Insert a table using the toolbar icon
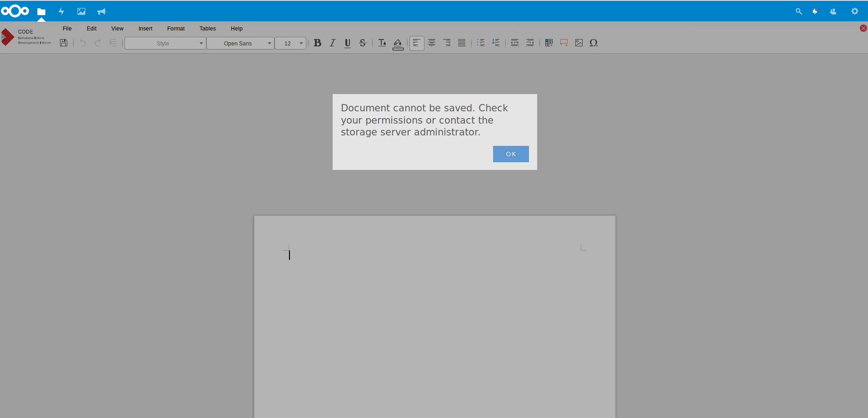The width and height of the screenshot is (868, 418). [x=549, y=43]
